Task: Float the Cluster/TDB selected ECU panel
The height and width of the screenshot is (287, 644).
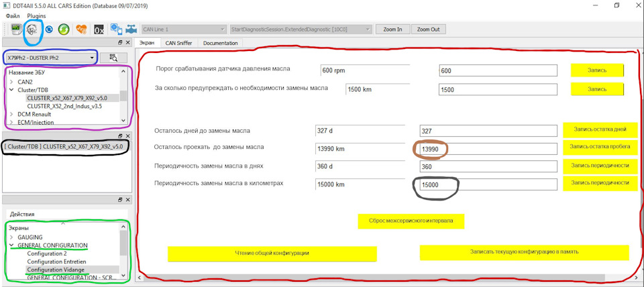Action: click(x=120, y=136)
